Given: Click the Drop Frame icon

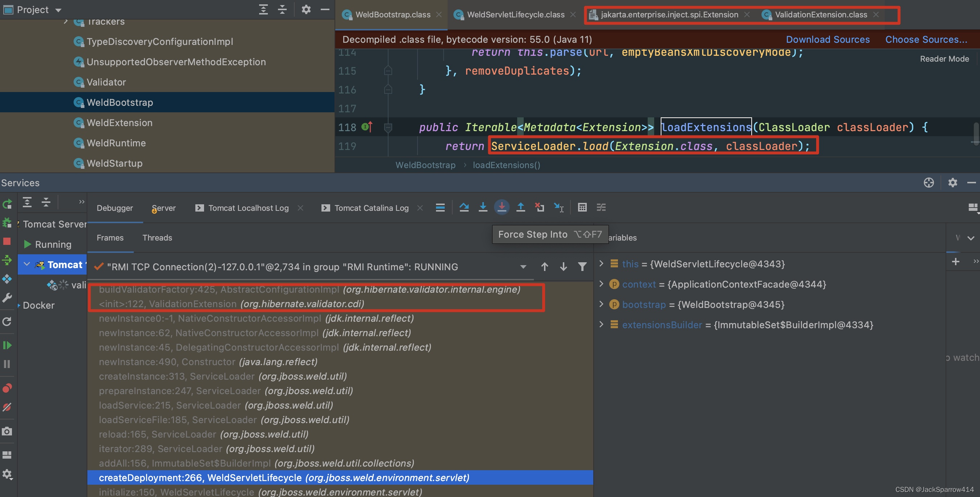Looking at the screenshot, I should (x=539, y=207).
